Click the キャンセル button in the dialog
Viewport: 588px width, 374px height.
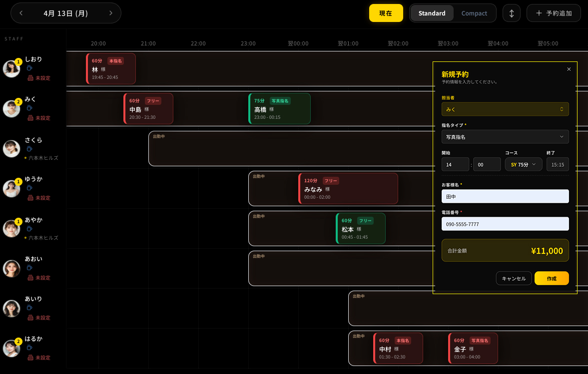click(514, 278)
